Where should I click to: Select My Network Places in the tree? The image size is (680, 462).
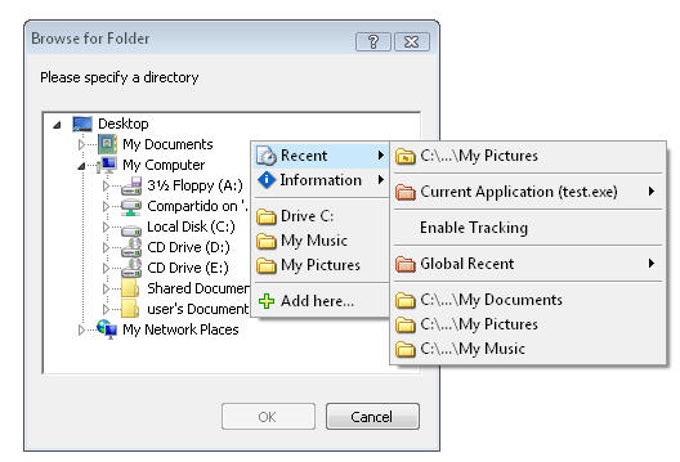tap(180, 330)
